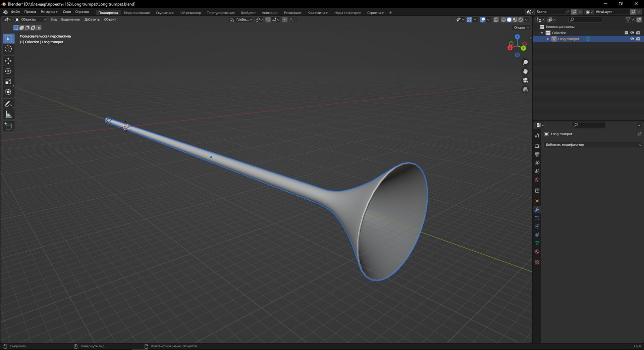The height and width of the screenshot is (350, 644).
Task: Click the pan hand viewport icon
Action: pyautogui.click(x=525, y=71)
